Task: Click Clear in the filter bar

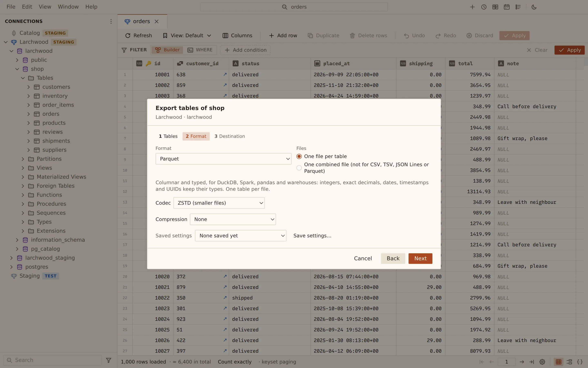Action: tap(537, 50)
